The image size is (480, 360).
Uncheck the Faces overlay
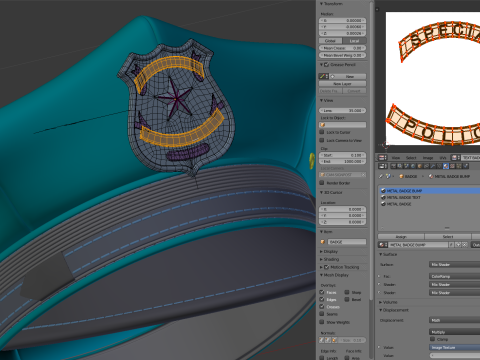(322, 292)
